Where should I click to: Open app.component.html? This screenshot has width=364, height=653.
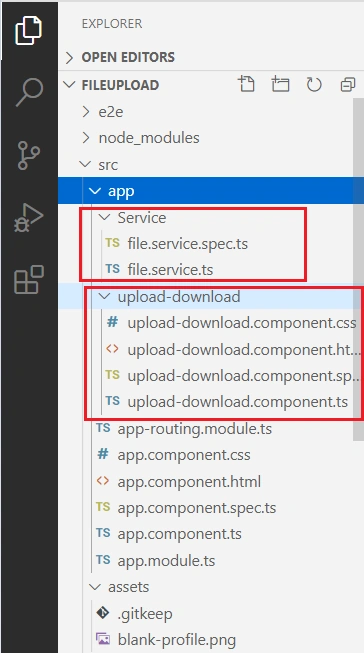pos(189,481)
